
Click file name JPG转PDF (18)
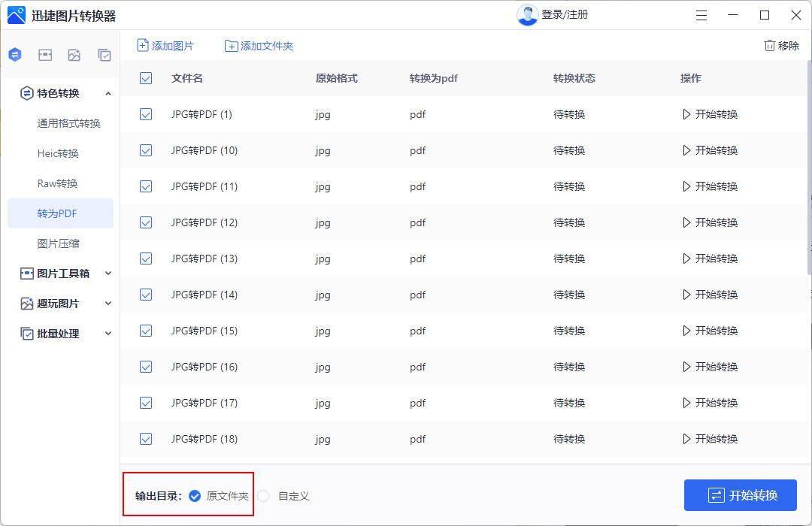coord(204,439)
